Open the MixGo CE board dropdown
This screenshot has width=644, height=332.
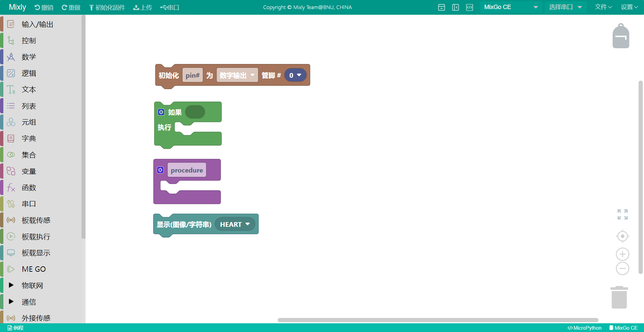point(511,7)
